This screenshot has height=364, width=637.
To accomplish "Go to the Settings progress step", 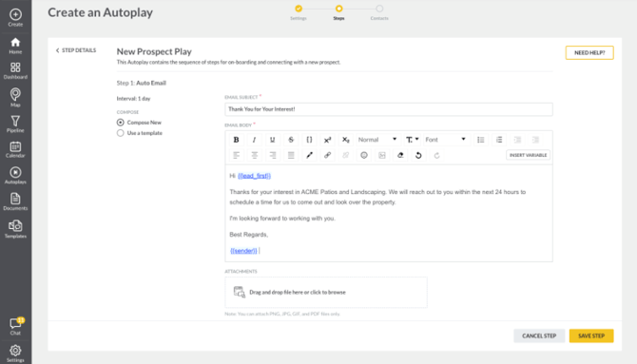I will tap(299, 11).
